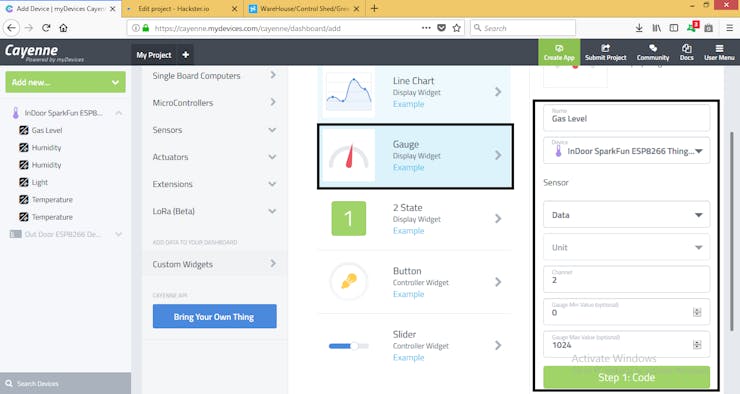Open the Data dropdown
The height and width of the screenshot is (394, 740).
[x=626, y=215]
